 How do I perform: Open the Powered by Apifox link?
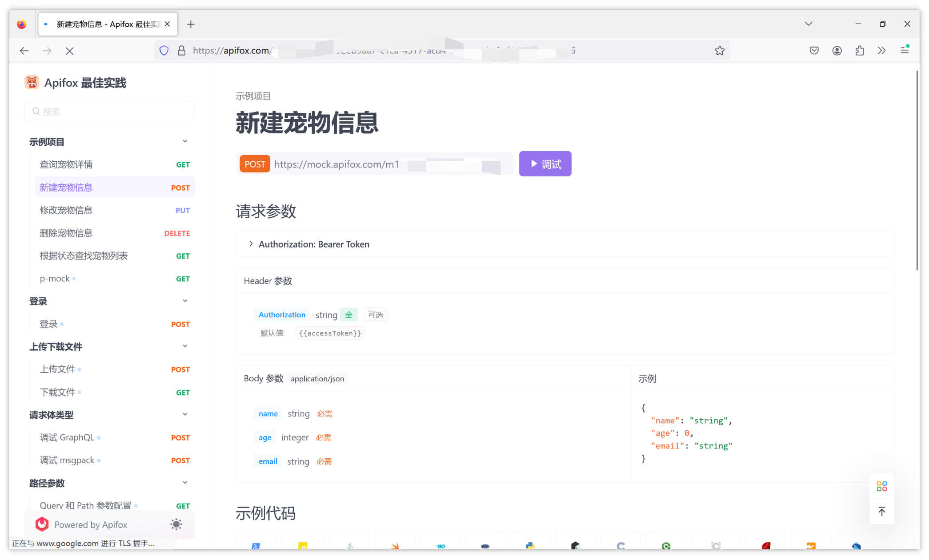91,524
